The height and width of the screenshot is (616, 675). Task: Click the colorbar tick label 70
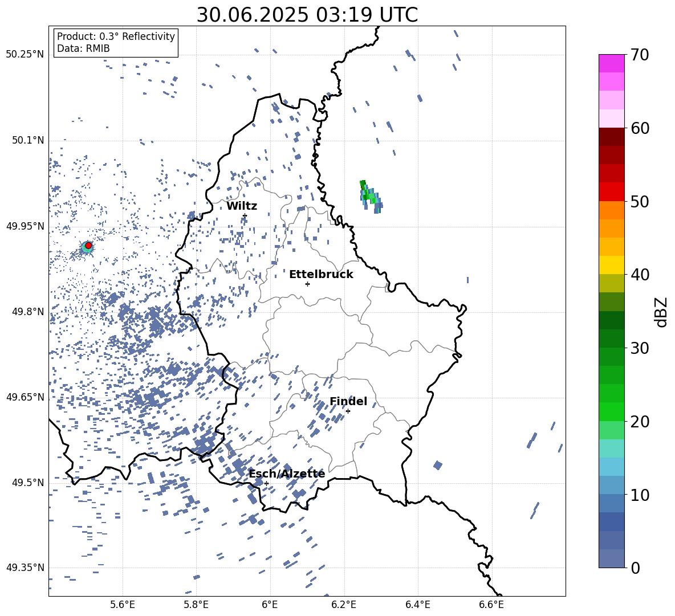coord(640,55)
